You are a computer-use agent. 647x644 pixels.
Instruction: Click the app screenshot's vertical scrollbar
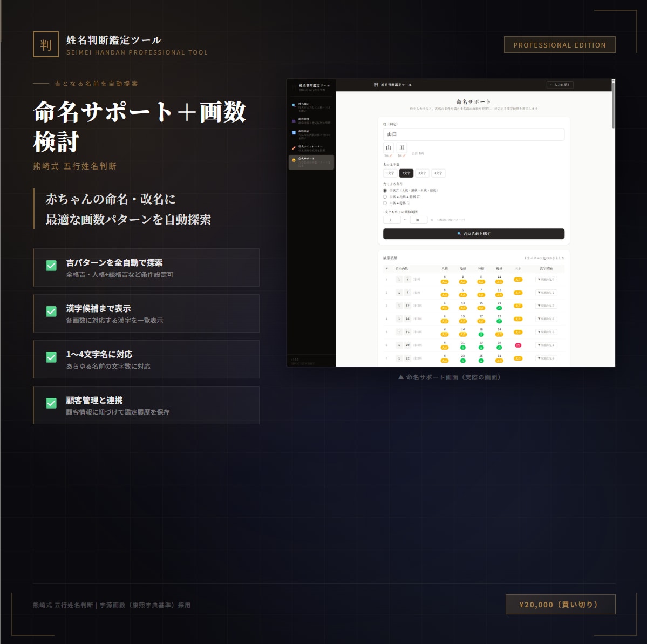[x=613, y=105]
